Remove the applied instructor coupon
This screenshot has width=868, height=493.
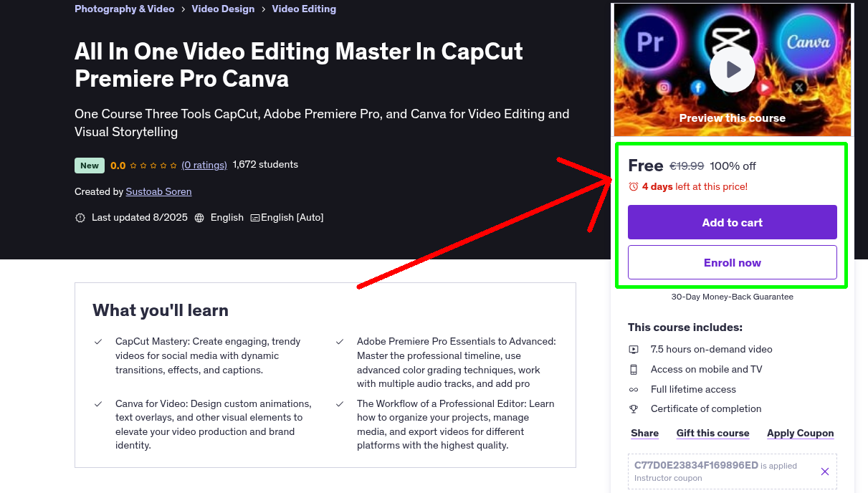click(x=825, y=472)
